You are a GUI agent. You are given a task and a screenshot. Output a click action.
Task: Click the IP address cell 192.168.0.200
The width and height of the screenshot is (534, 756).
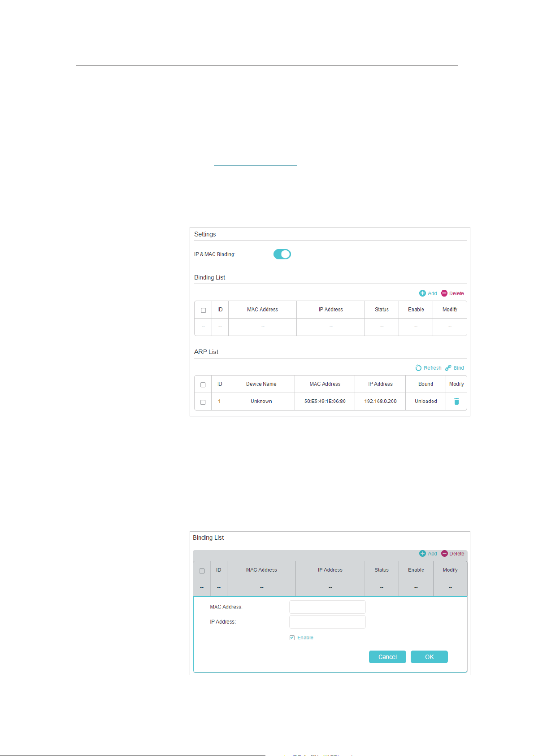click(x=380, y=402)
